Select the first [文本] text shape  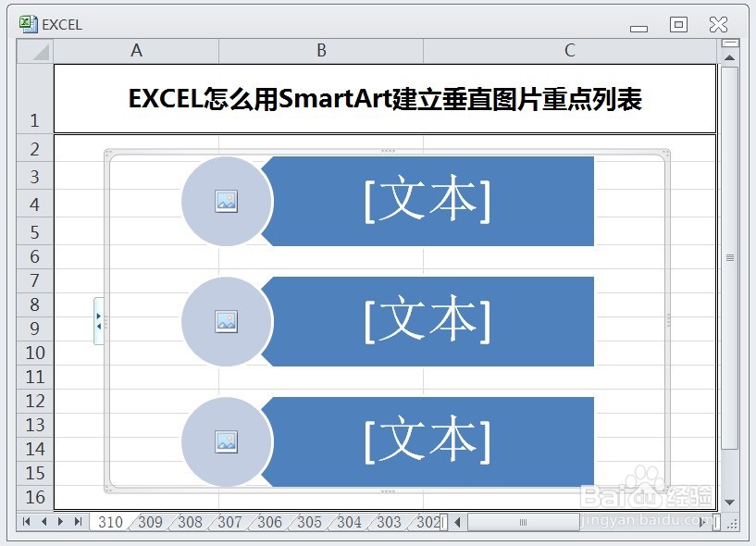(x=428, y=201)
